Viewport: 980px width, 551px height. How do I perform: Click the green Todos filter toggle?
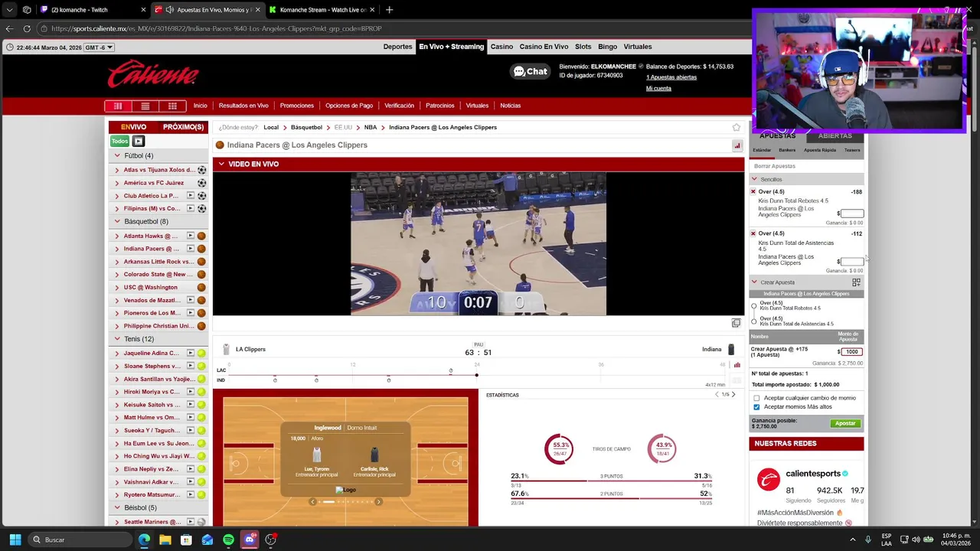pyautogui.click(x=119, y=141)
